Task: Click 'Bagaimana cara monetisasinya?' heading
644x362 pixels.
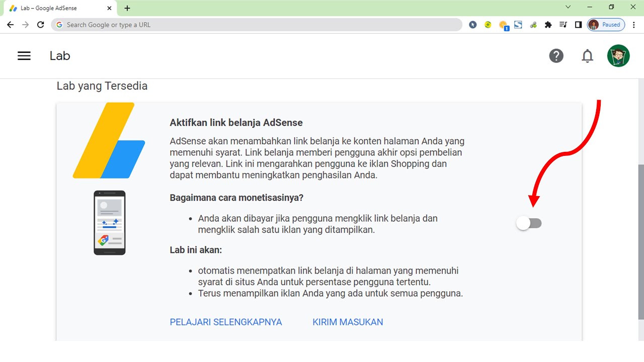Action: click(x=236, y=198)
